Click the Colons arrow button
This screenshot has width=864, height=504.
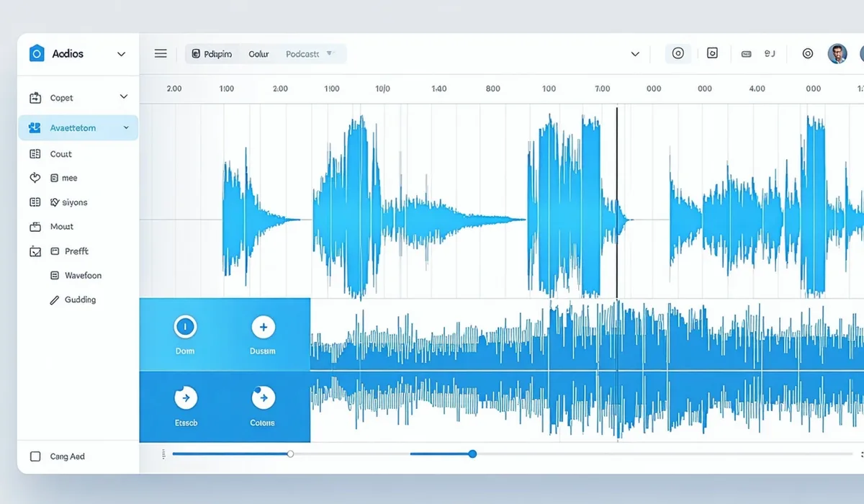pos(263,397)
